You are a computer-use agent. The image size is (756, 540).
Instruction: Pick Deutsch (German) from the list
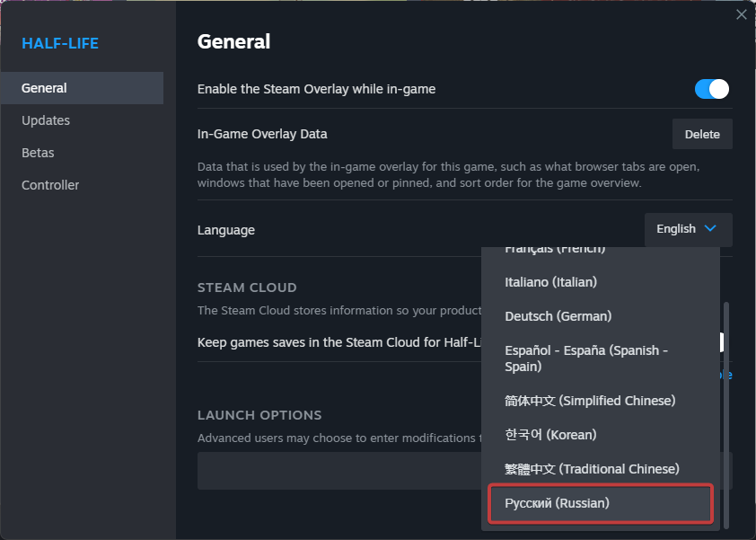click(558, 316)
